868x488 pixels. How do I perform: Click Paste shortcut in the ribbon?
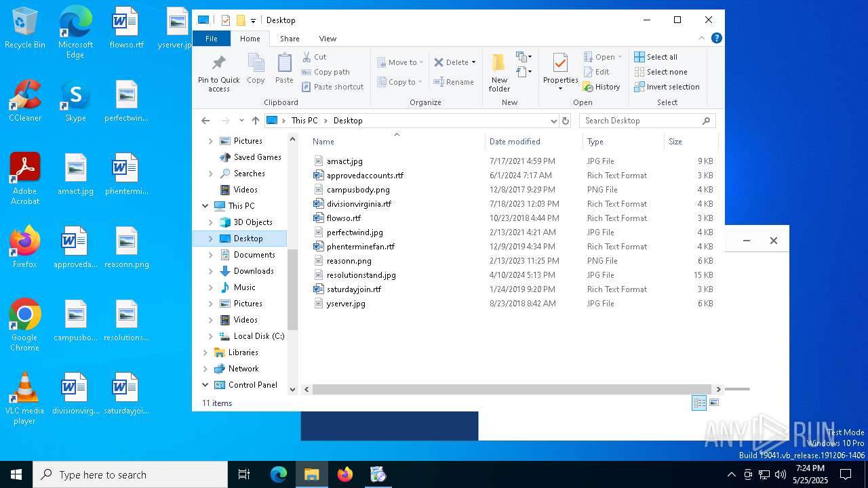click(x=332, y=87)
